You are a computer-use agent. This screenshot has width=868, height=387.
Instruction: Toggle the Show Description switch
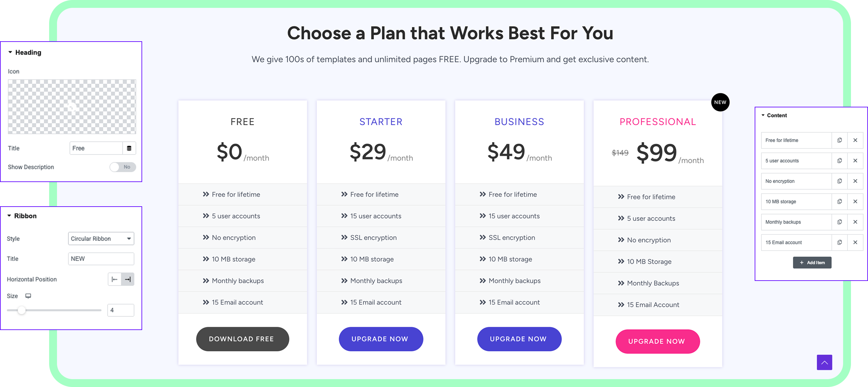click(123, 167)
